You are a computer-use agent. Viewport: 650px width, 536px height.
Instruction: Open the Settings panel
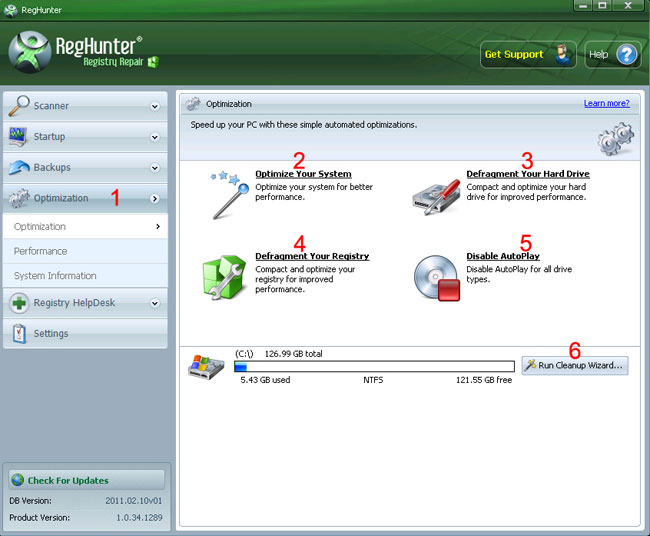click(51, 333)
